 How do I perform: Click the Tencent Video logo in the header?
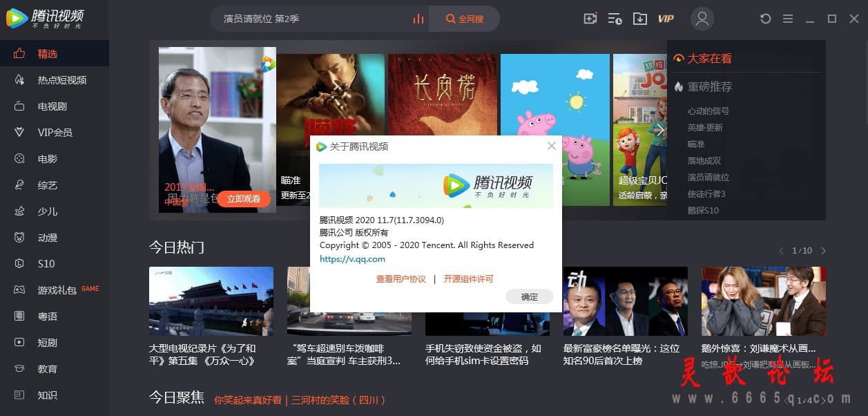point(46,19)
